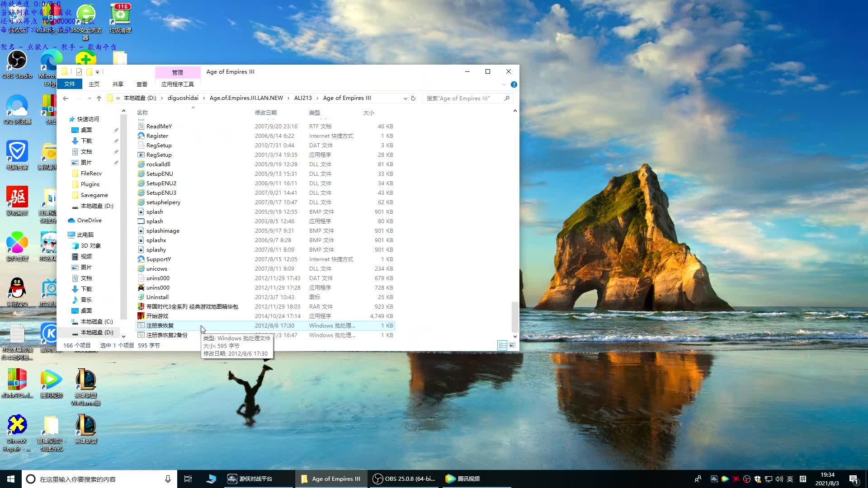The height and width of the screenshot is (488, 868).
Task: Expand subfolders after 本地磁盘 (D:) breadcrumb
Action: click(x=162, y=98)
